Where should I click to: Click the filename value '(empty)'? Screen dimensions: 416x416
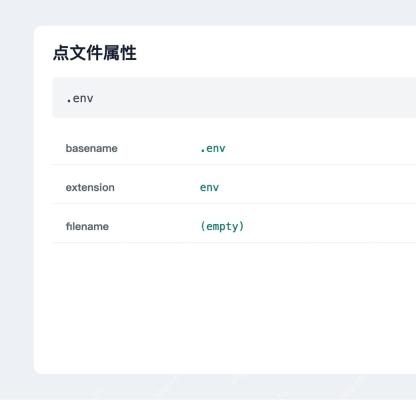click(x=222, y=226)
